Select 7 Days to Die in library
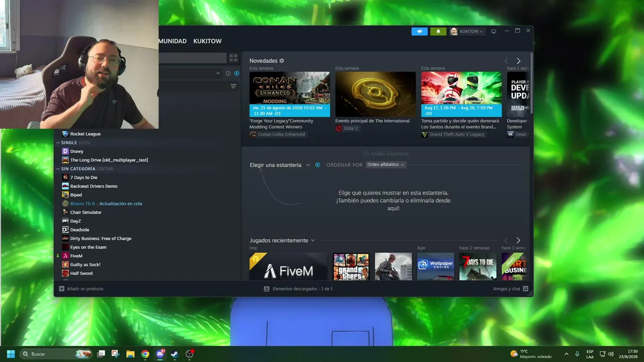644x362 pixels. coord(84,177)
